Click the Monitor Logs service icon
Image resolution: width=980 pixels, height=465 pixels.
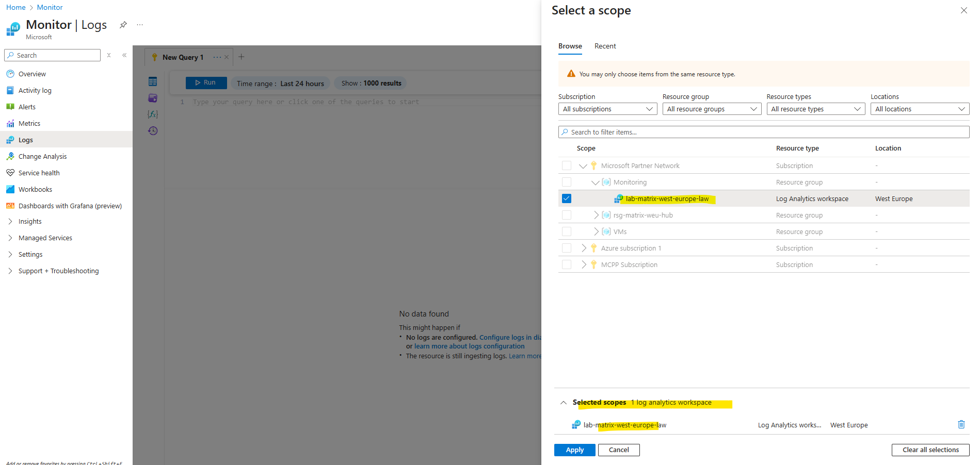click(13, 29)
